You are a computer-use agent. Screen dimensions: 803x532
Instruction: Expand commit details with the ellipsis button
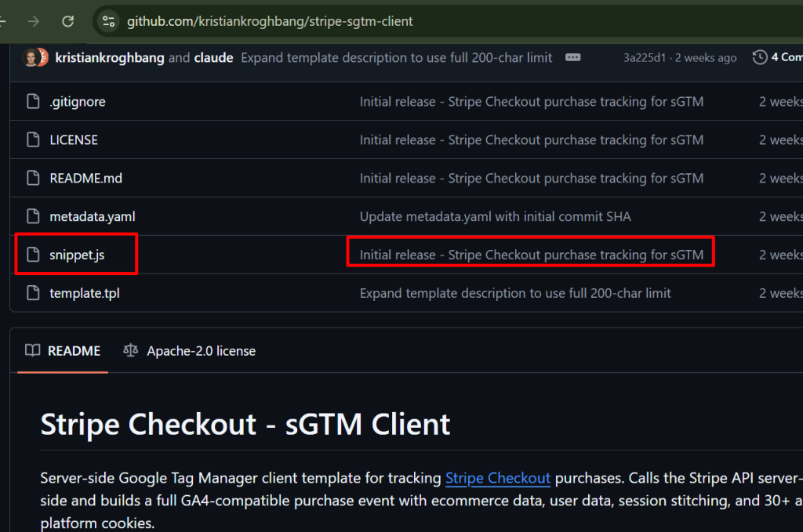[572, 57]
